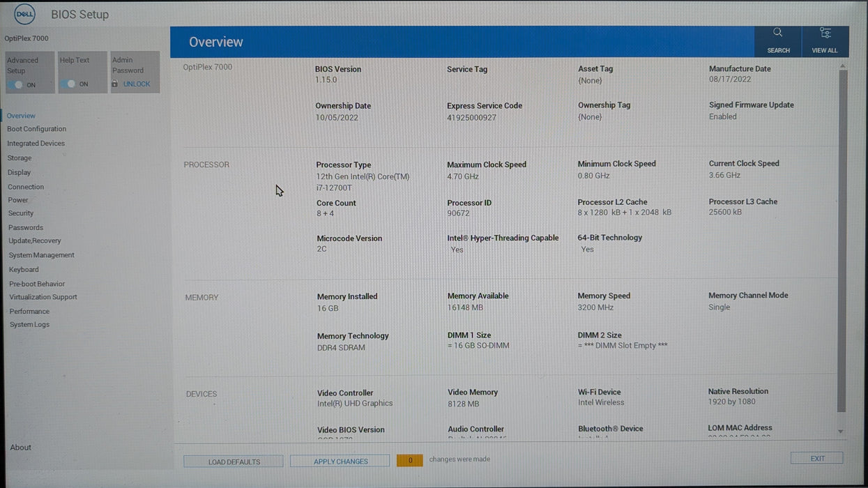Viewport: 868px width, 488px height.
Task: Open Display settings
Action: [x=19, y=172]
